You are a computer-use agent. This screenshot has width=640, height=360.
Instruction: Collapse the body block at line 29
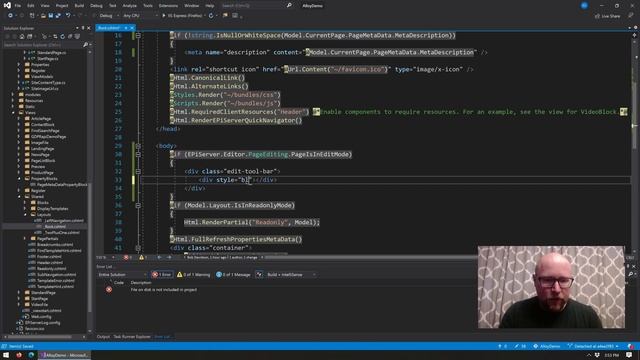pos(138,146)
